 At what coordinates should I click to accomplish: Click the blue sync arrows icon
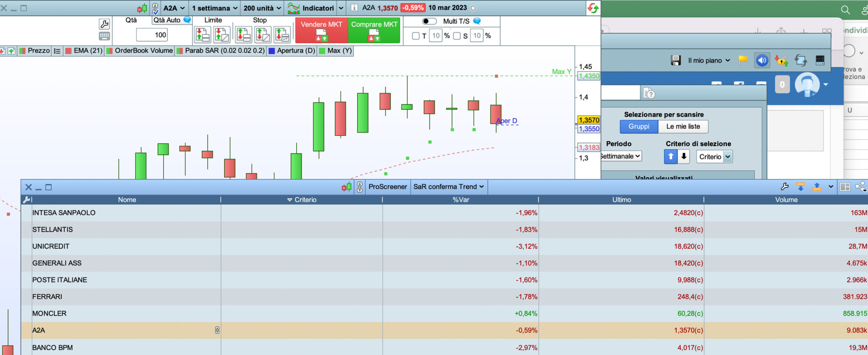801,60
